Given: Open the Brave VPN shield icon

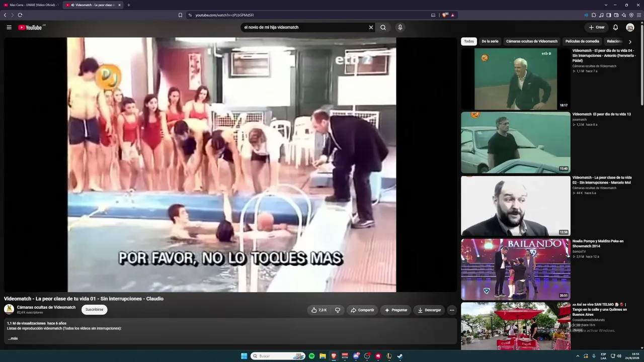Looking at the screenshot, I should click(631, 15).
